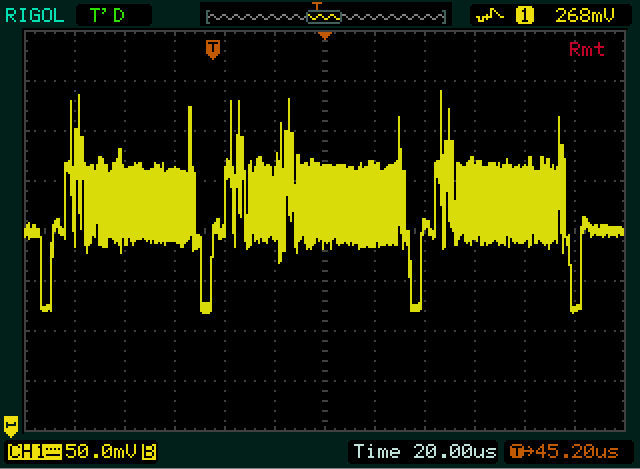
Task: Click the red Rmt remote indicator
Action: [x=586, y=49]
